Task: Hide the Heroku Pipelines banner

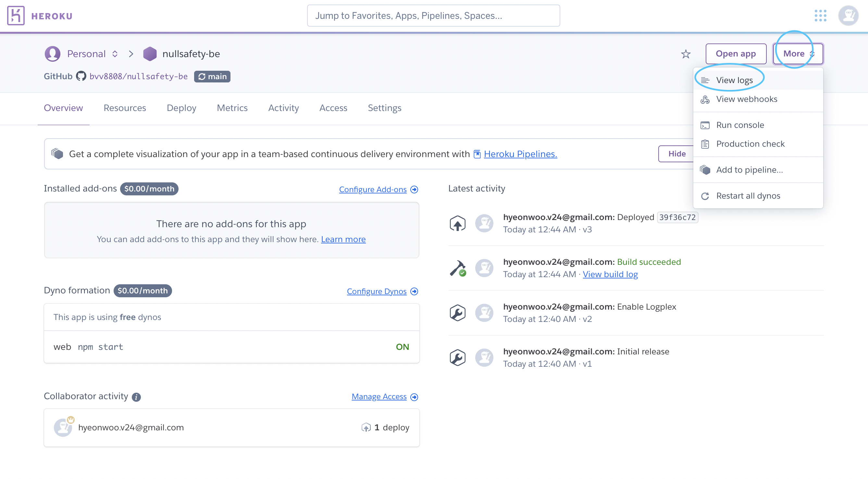Action: [x=676, y=154]
